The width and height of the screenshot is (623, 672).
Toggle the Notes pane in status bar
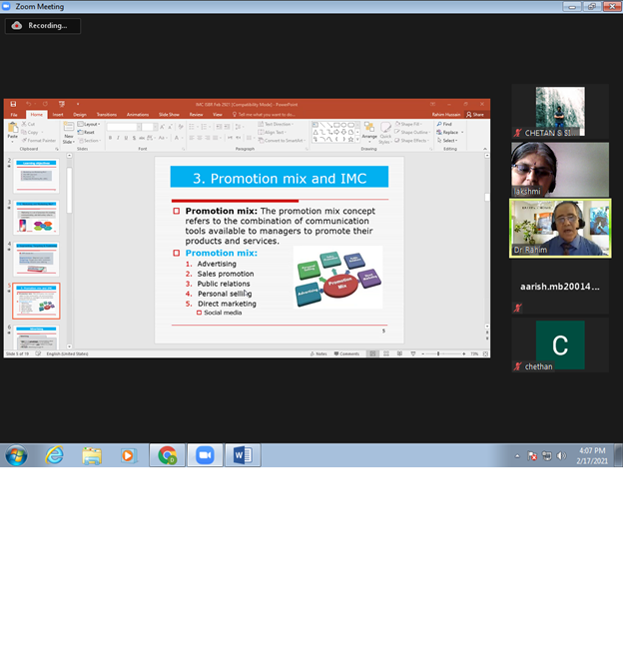[318, 353]
